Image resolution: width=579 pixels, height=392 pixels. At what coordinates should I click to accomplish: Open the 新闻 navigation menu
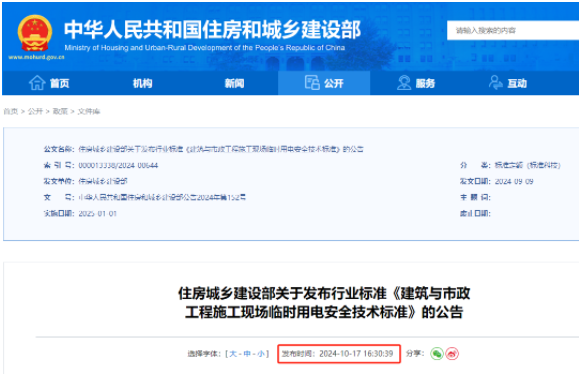point(234,83)
